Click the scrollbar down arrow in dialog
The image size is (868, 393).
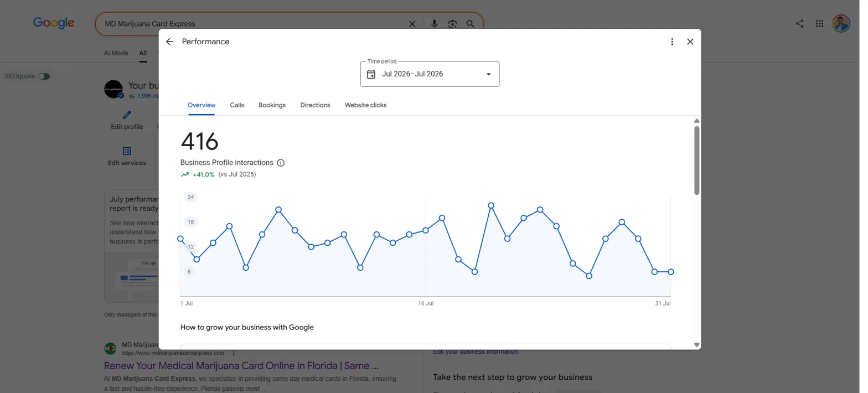[697, 345]
